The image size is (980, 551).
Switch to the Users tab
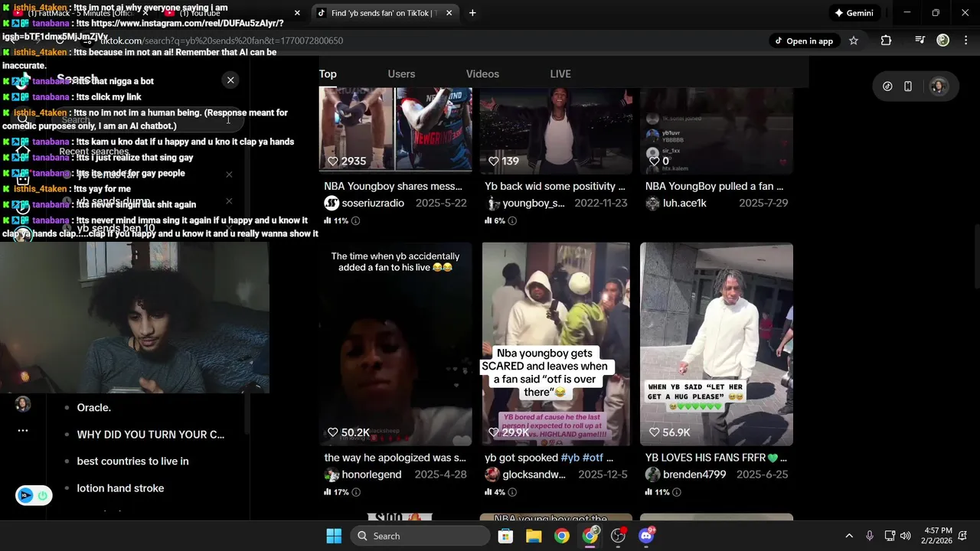(401, 74)
